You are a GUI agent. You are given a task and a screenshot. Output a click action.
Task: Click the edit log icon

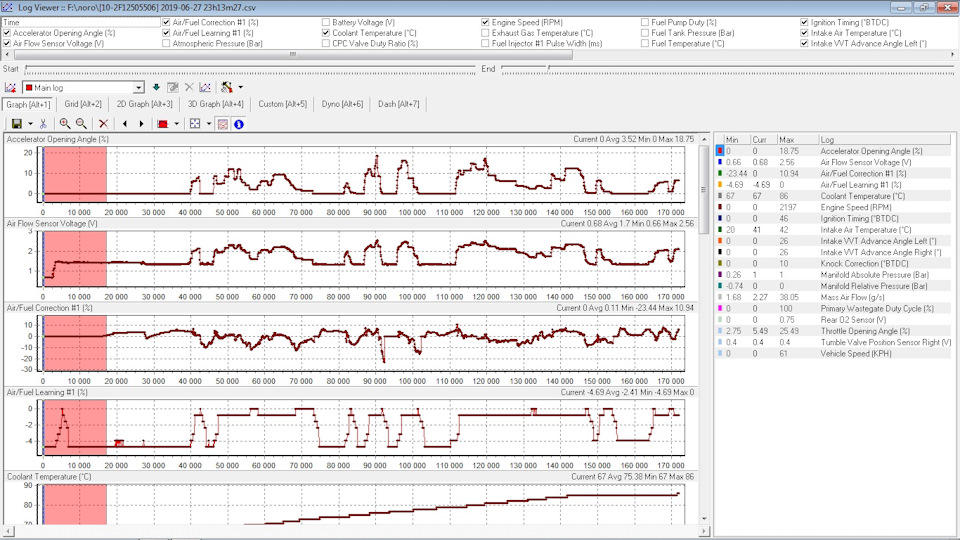[x=173, y=88]
